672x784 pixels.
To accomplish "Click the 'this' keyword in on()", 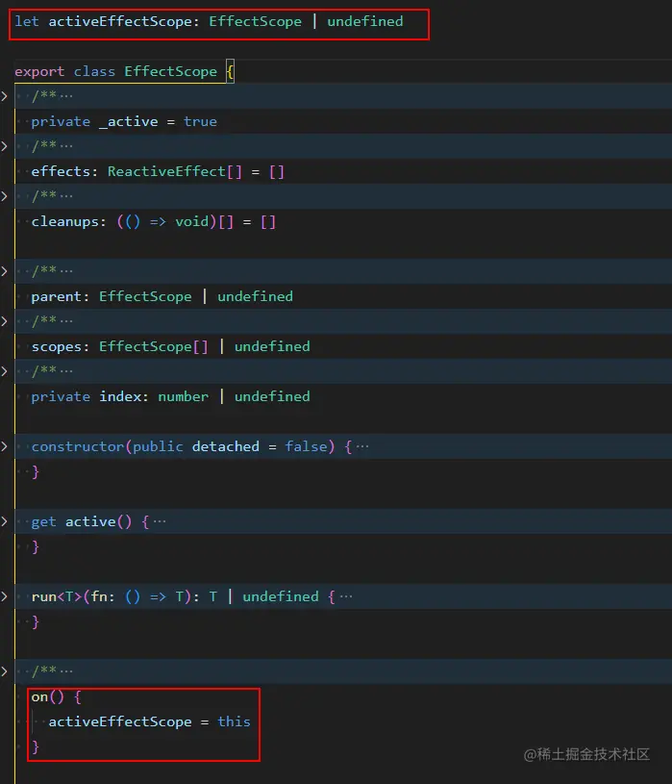I will pos(234,721).
